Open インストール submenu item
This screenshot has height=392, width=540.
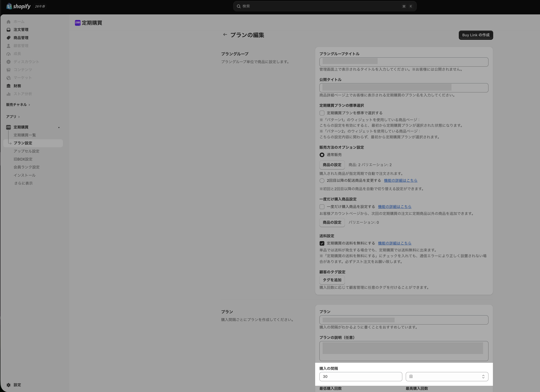(24, 175)
